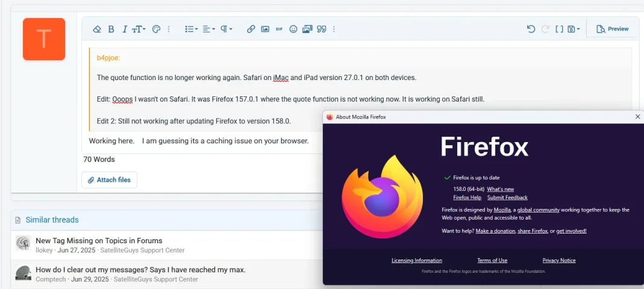This screenshot has height=289, width=644.
Task: Open SatelliteGuys Support Center link under llokey thread
Action: [143, 250]
